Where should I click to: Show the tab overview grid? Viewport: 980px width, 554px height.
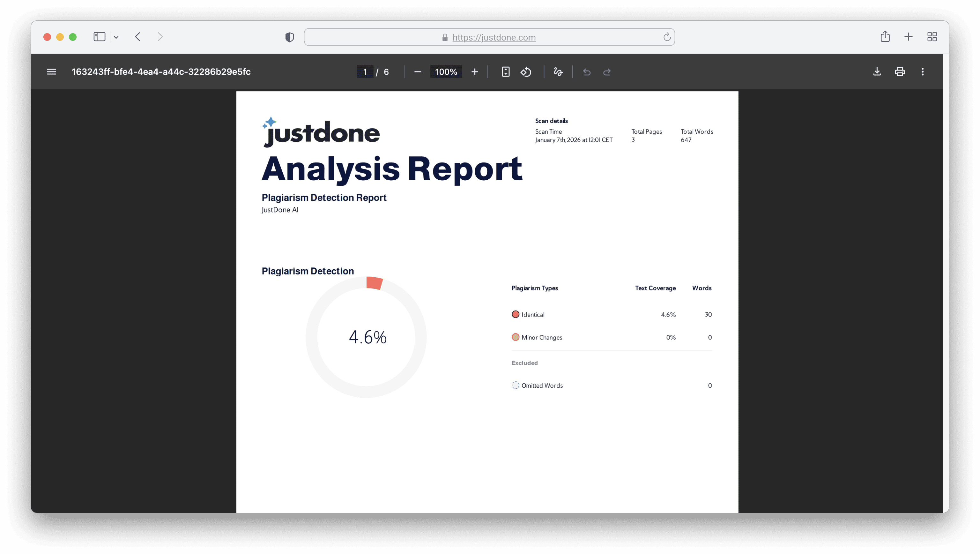tap(932, 37)
